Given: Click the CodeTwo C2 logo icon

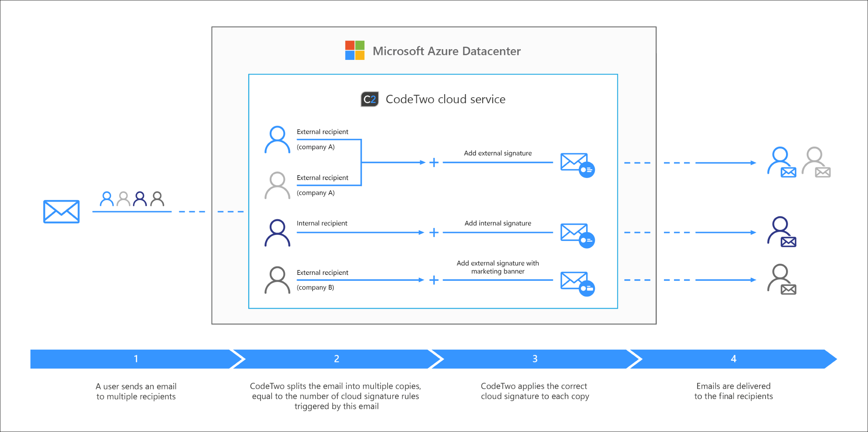Looking at the screenshot, I should [370, 99].
